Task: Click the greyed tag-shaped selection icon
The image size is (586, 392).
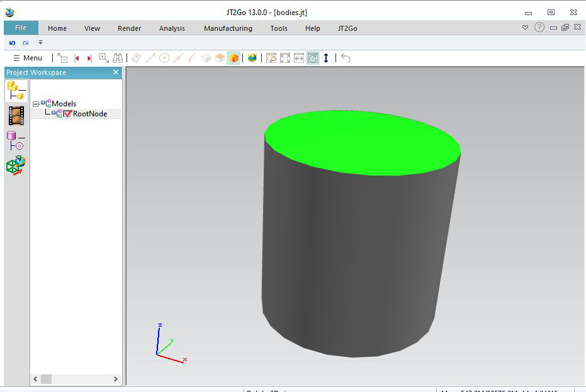Action: (137, 58)
